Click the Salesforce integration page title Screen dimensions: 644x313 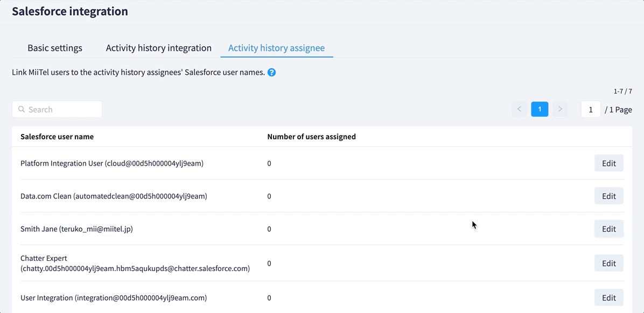coord(70,11)
